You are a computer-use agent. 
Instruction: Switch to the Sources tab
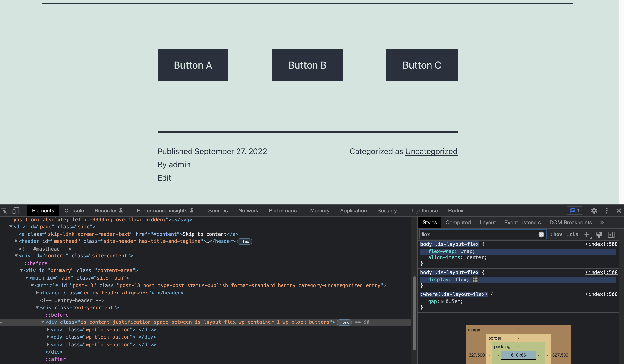[x=218, y=211]
